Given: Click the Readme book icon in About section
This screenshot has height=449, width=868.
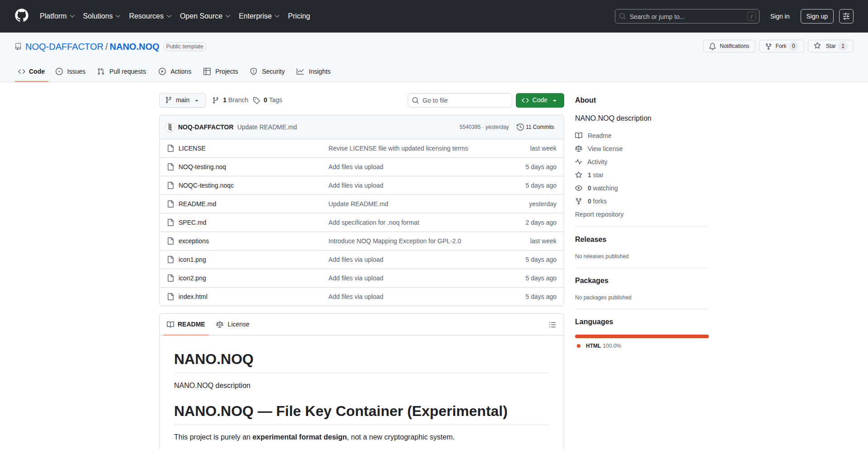Looking at the screenshot, I should [579, 135].
